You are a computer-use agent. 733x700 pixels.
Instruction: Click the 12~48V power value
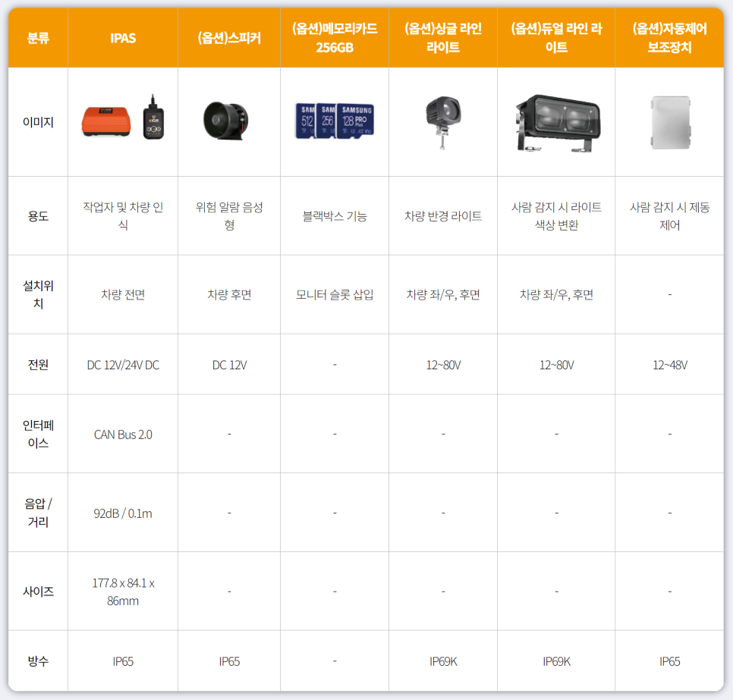point(669,365)
